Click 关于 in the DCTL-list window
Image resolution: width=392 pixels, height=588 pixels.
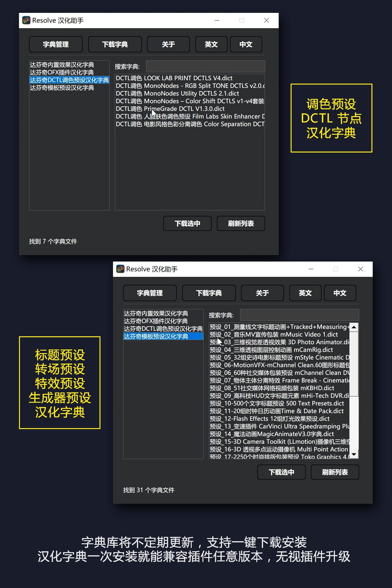168,44
